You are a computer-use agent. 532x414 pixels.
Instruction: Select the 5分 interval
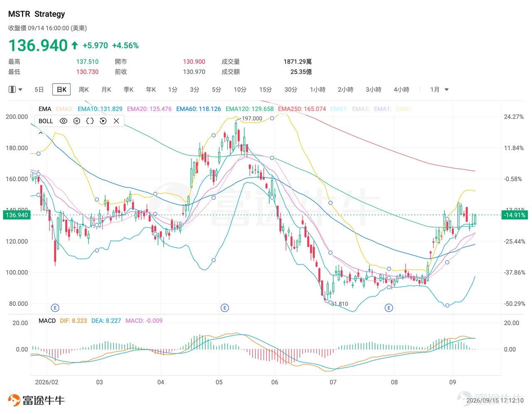coord(217,89)
